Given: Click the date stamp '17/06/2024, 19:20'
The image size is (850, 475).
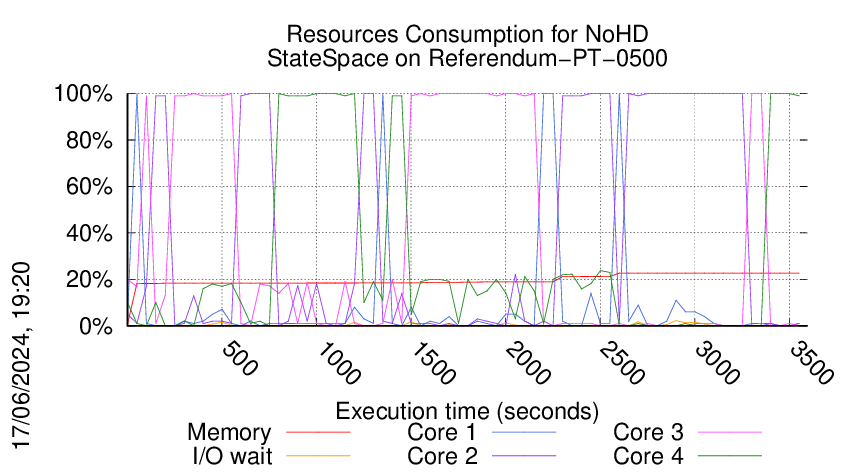Looking at the screenshot, I should coord(22,356).
